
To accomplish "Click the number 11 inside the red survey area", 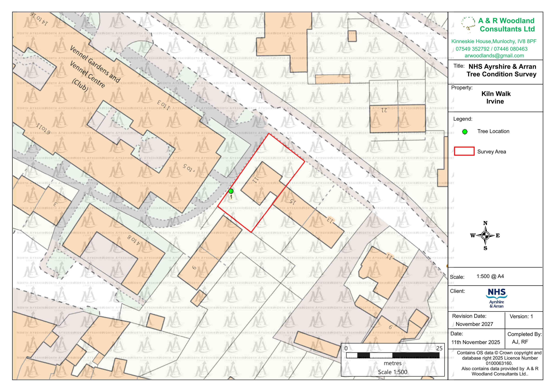I will 256,180.
